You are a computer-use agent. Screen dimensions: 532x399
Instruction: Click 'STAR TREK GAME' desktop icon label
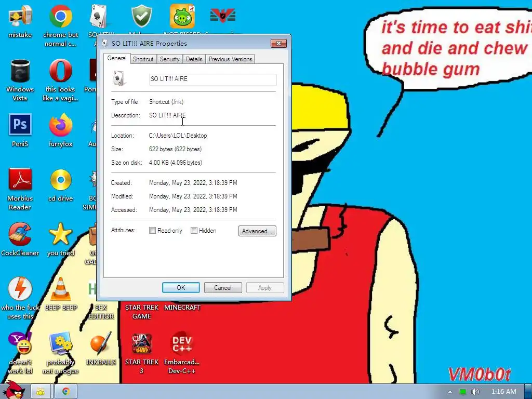(x=142, y=312)
